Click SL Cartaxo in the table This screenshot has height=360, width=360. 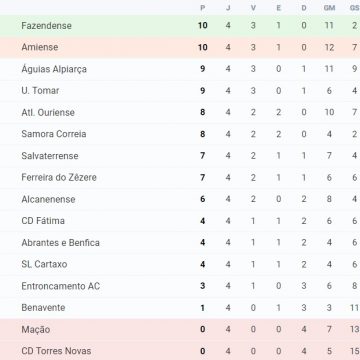coord(44,264)
